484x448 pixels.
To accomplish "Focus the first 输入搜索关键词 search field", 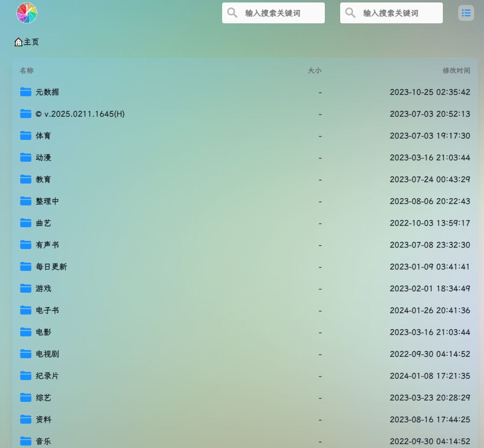I will point(273,13).
